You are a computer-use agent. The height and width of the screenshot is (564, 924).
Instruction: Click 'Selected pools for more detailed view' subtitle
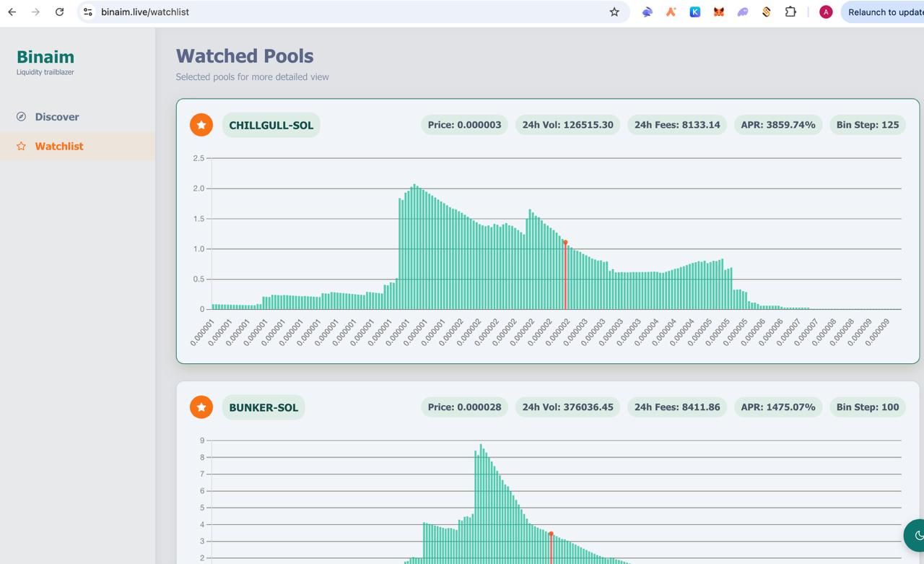(x=253, y=77)
